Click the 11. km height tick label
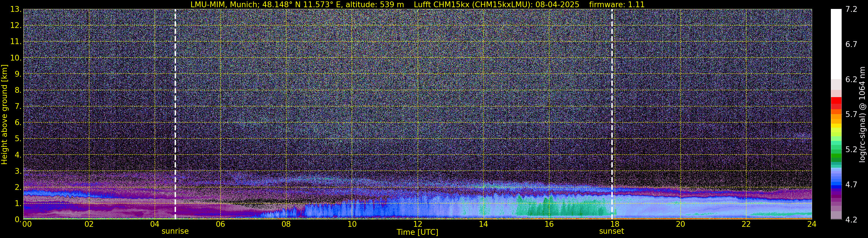The width and height of the screenshot is (868, 238). [x=16, y=41]
